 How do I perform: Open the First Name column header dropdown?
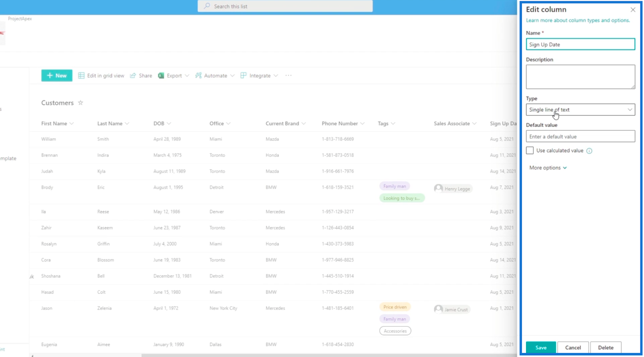point(57,124)
